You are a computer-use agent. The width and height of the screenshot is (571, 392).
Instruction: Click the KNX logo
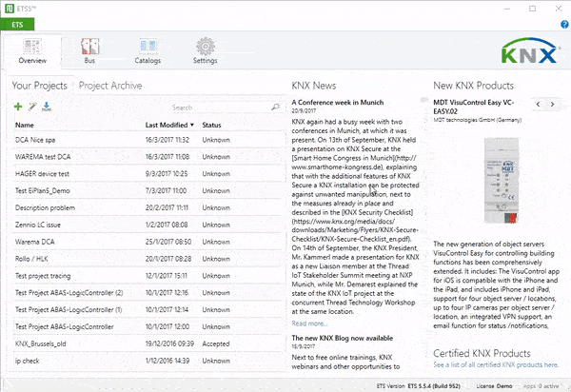[530, 51]
